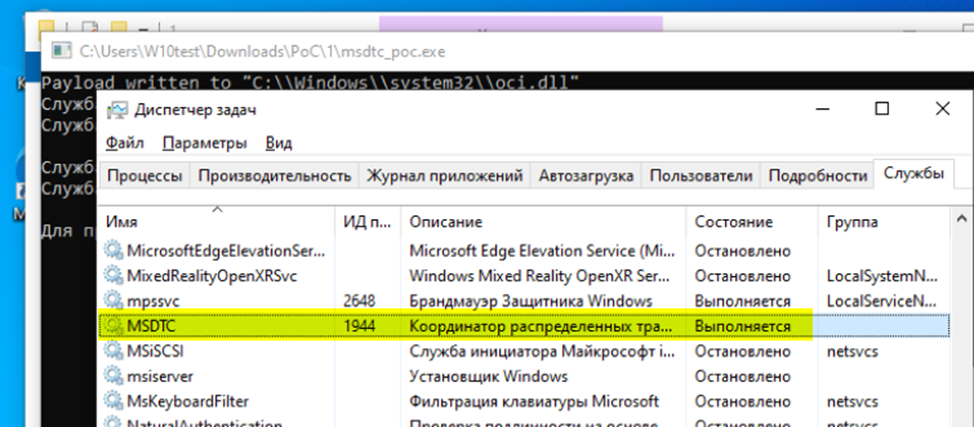Click description Брандмауэр Защитника Windows
Screen dimensions: 974x427
[x=531, y=301]
